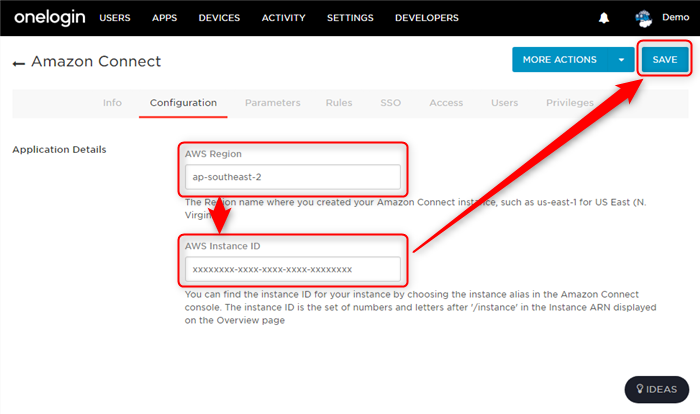This screenshot has height=414, width=700.
Task: Open the Apps menu
Action: 164,18
